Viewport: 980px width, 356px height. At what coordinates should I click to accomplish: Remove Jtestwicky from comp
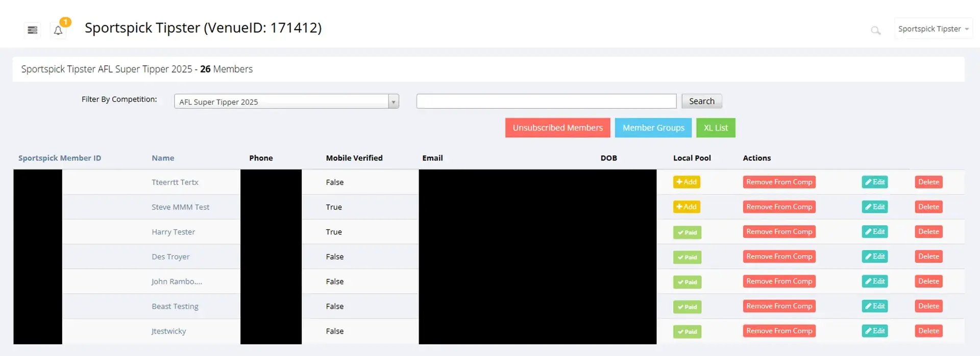click(779, 331)
